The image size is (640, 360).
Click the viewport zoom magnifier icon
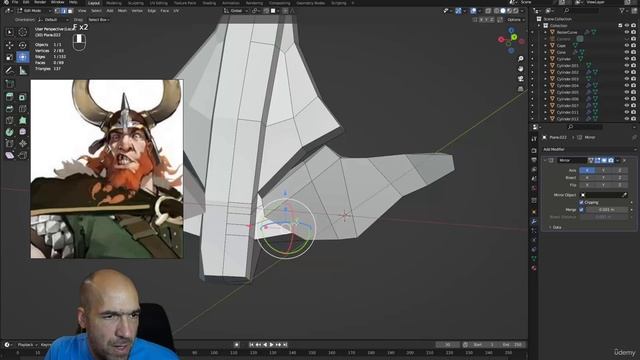pos(521,59)
